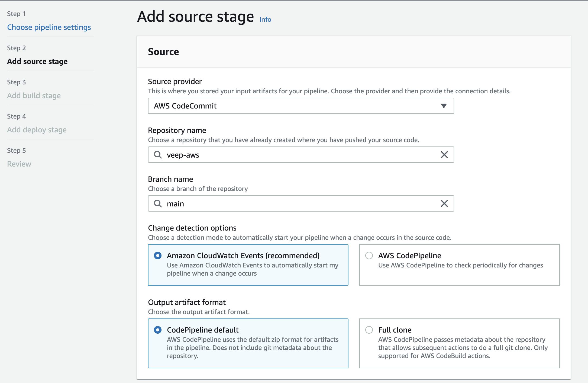Open the Source provider dropdown
This screenshot has width=588, height=383.
[x=444, y=106]
